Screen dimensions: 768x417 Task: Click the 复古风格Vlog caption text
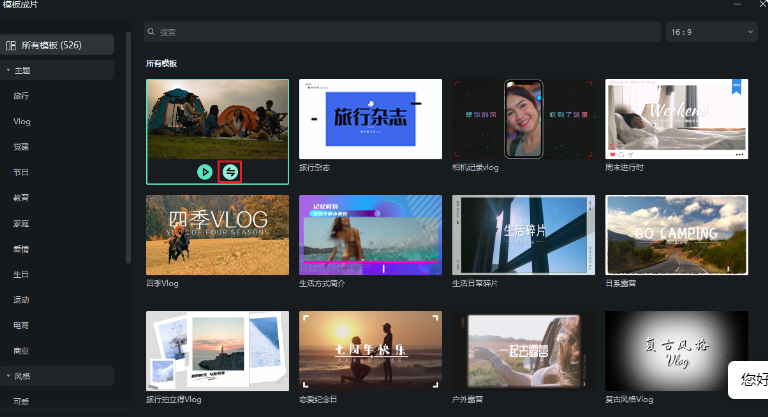tap(629, 399)
